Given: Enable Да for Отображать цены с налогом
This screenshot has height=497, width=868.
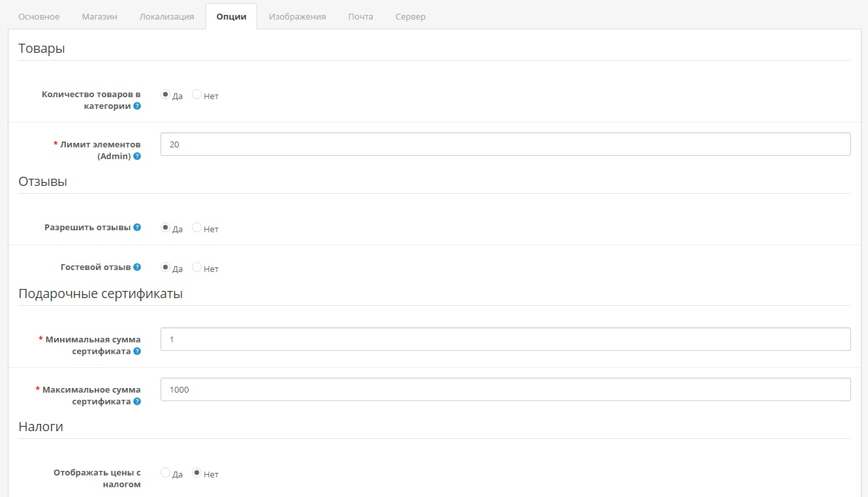Looking at the screenshot, I should 165,474.
